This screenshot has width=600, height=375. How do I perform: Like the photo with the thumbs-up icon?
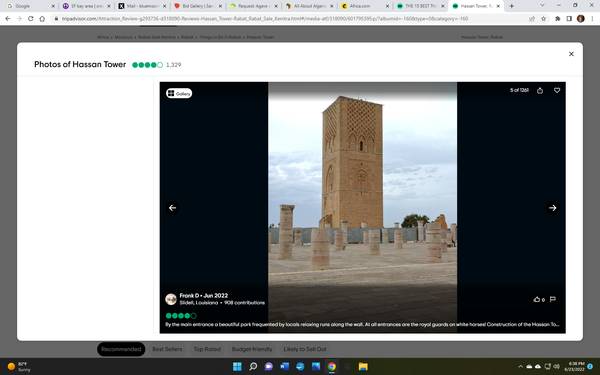click(537, 299)
